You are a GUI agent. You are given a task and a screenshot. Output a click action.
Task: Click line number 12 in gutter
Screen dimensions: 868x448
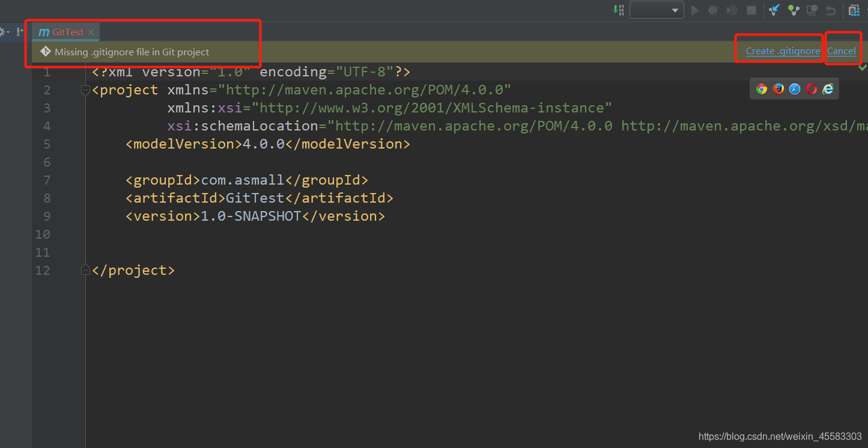coord(43,270)
